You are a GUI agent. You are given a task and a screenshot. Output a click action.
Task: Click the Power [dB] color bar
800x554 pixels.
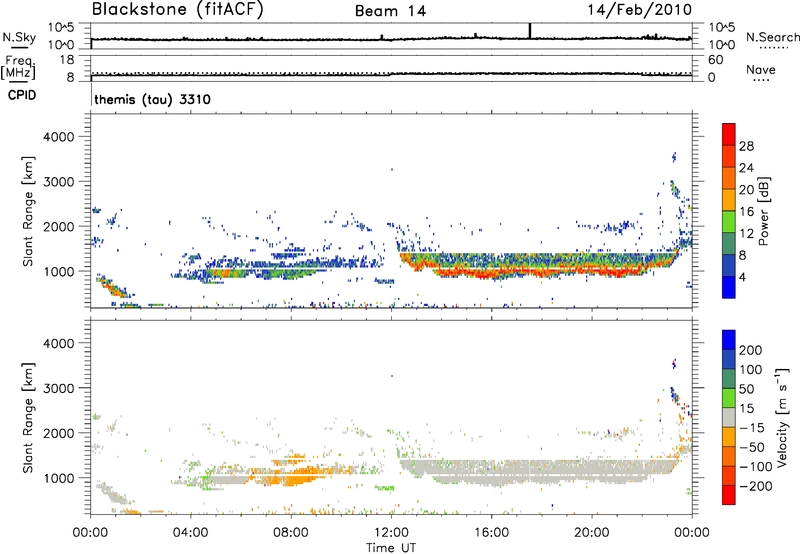pos(729,210)
